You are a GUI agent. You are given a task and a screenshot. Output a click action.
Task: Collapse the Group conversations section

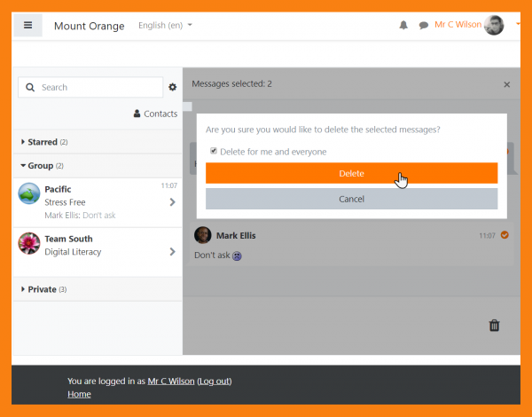pos(41,166)
